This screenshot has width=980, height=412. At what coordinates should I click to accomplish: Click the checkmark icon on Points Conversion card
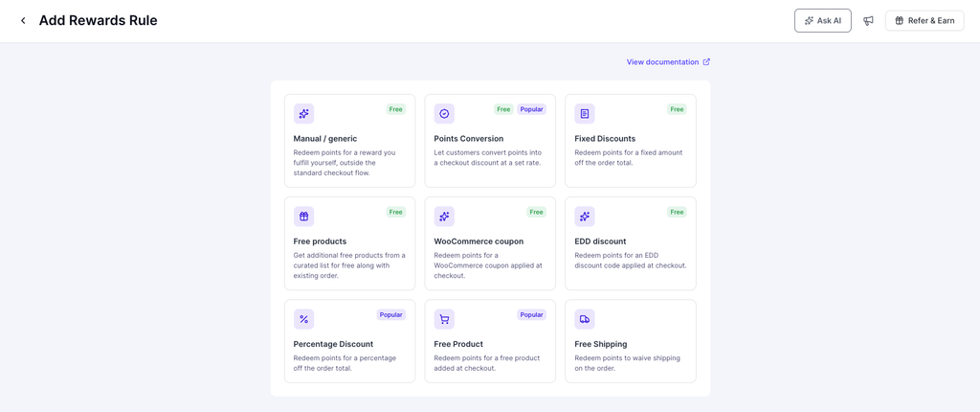444,114
